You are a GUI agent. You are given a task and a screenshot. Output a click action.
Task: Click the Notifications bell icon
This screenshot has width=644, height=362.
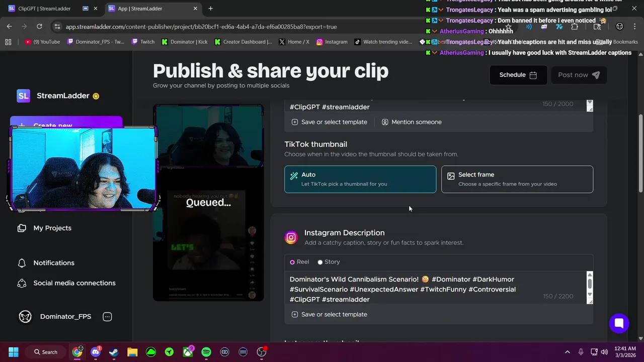[x=22, y=263]
